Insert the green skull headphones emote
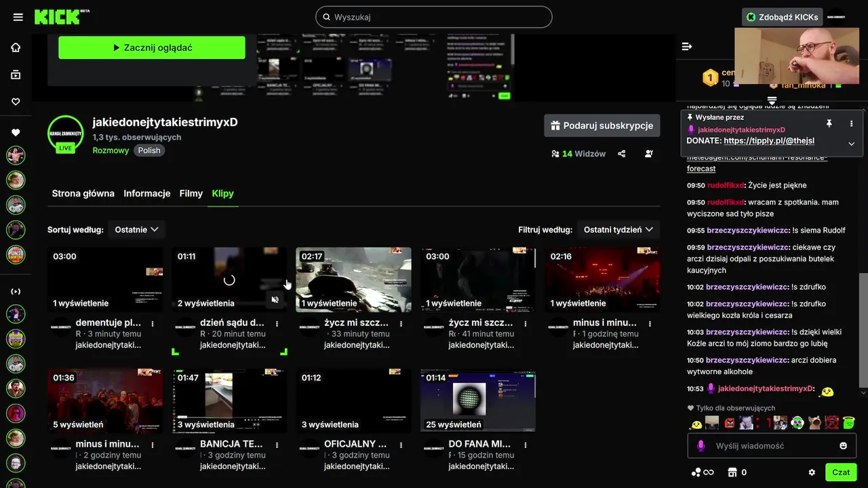The width and height of the screenshot is (868, 488). pos(797,423)
